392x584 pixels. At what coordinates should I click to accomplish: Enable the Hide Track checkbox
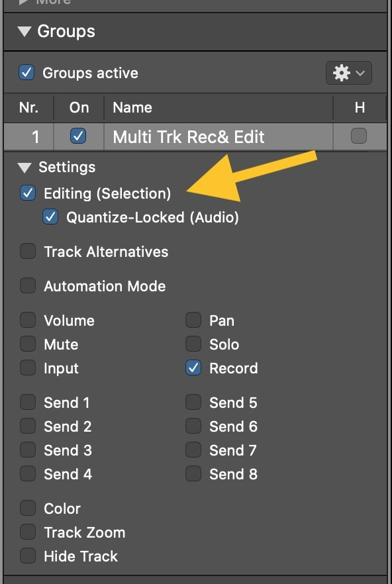(x=28, y=556)
